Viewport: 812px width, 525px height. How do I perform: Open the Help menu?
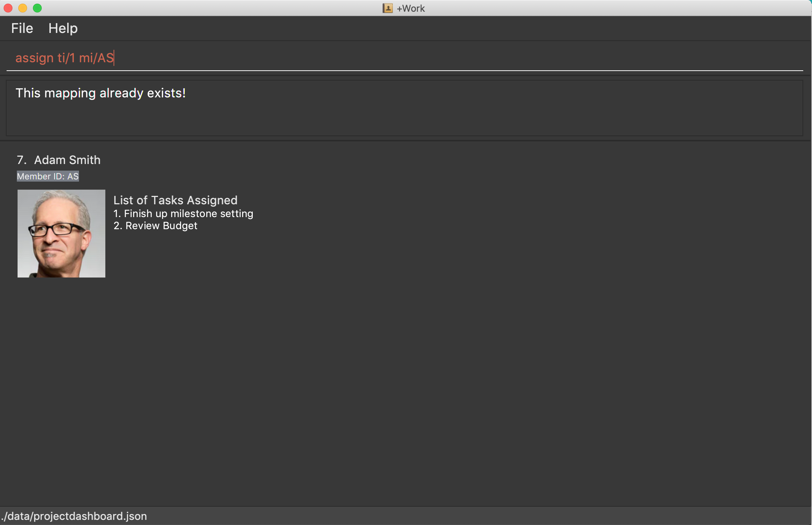63,28
